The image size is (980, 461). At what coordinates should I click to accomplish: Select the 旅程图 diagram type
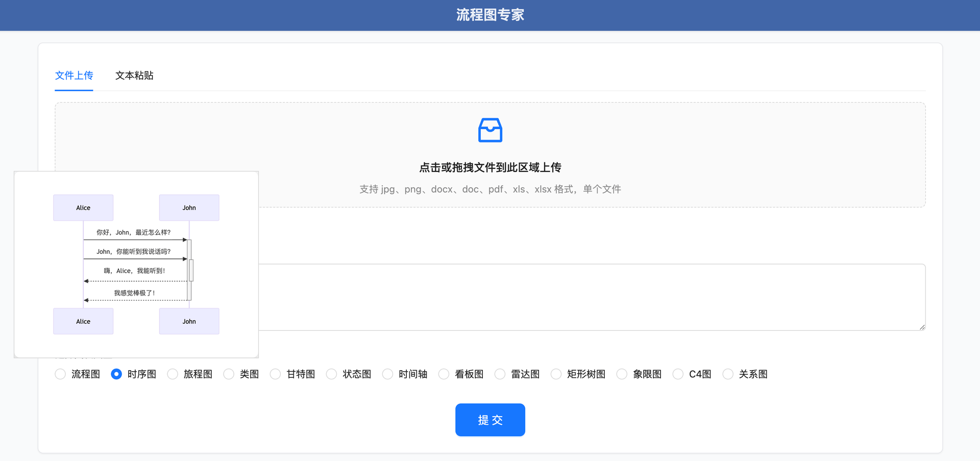(x=173, y=374)
